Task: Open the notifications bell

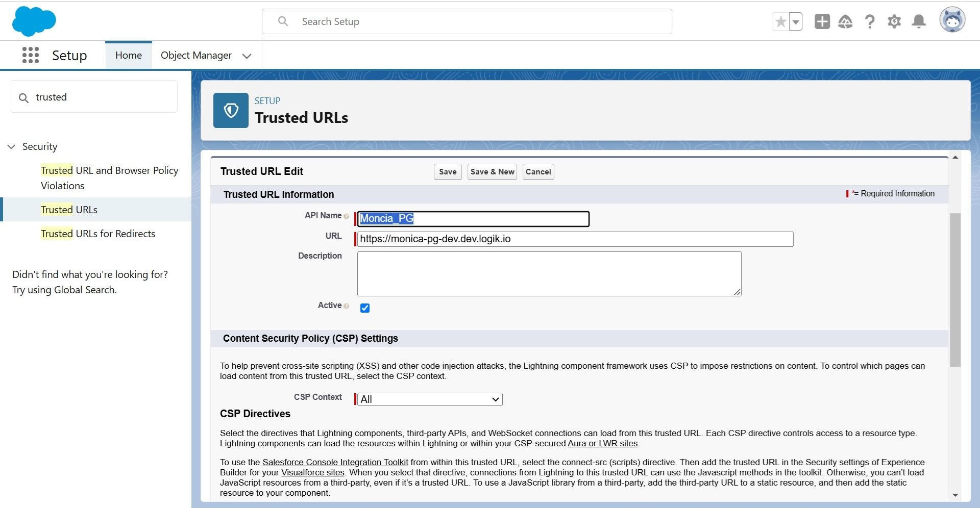Action: click(919, 21)
